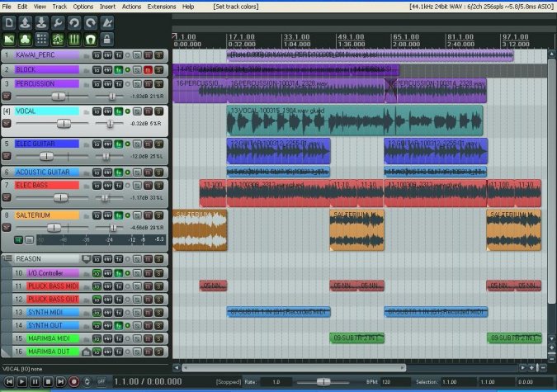Go to project start transport button
This screenshot has height=392, width=557.
[x=9, y=382]
